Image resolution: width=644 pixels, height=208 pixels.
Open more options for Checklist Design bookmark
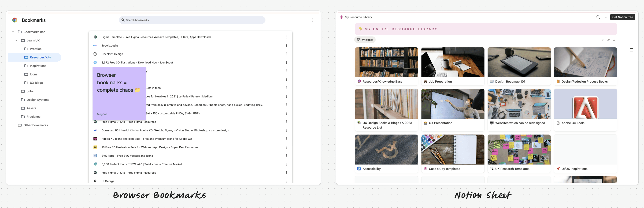[286, 54]
